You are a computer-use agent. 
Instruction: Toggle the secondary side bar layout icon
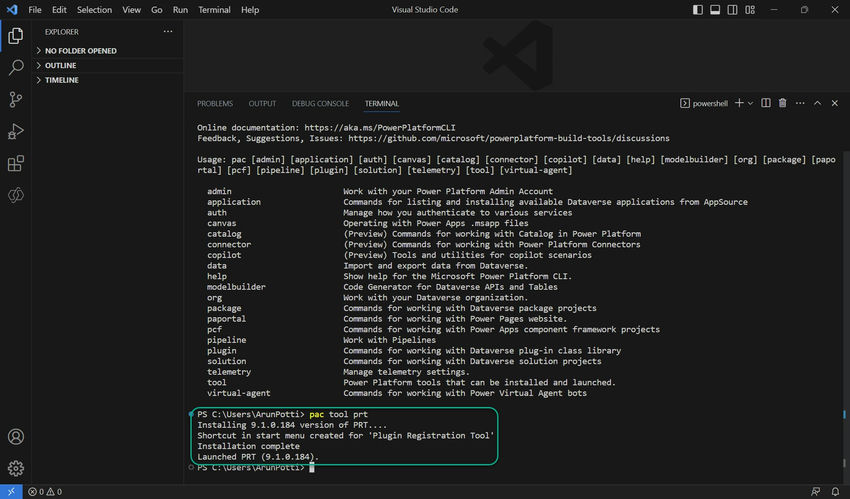click(732, 10)
